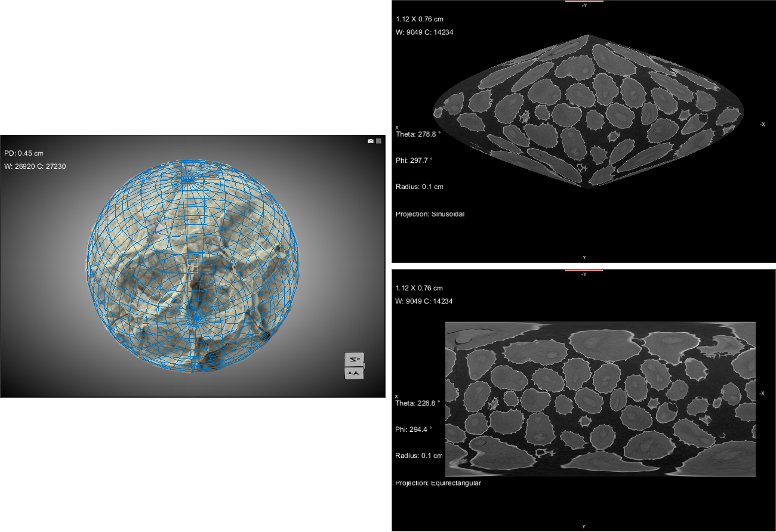Click the equirectangular projection image
The height and width of the screenshot is (532, 776).
pos(600,398)
